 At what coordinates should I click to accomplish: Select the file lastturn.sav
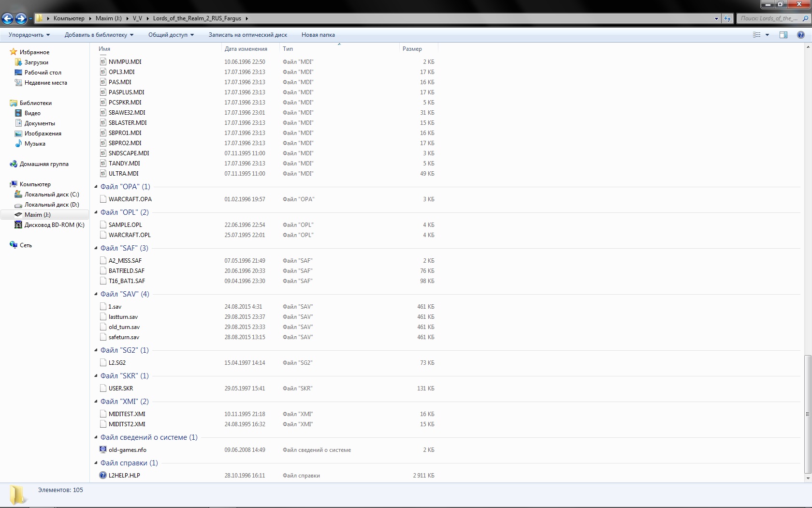123,316
